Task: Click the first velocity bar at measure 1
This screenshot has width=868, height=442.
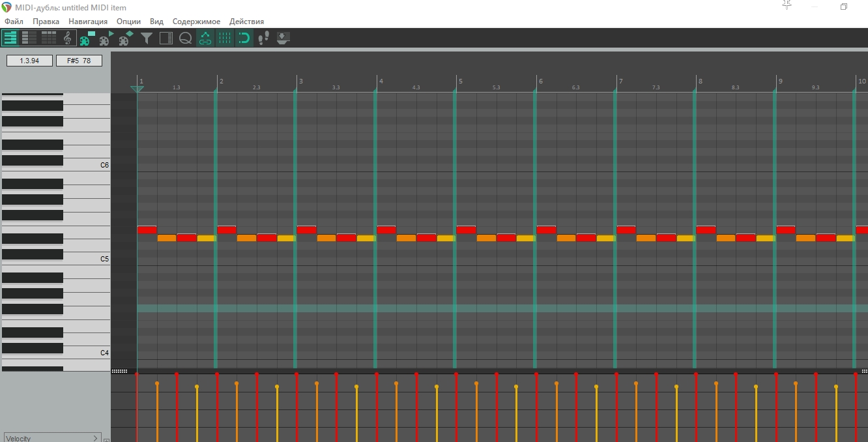Action: (x=137, y=407)
